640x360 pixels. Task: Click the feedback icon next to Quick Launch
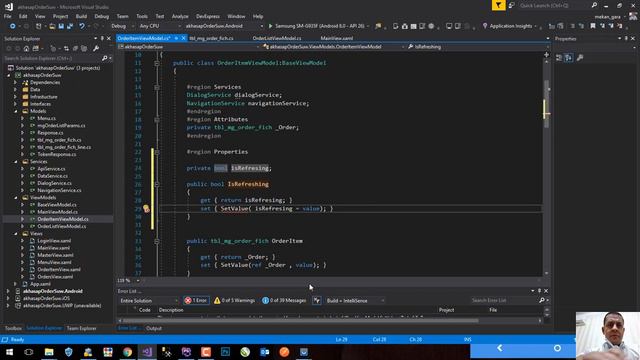point(511,5)
